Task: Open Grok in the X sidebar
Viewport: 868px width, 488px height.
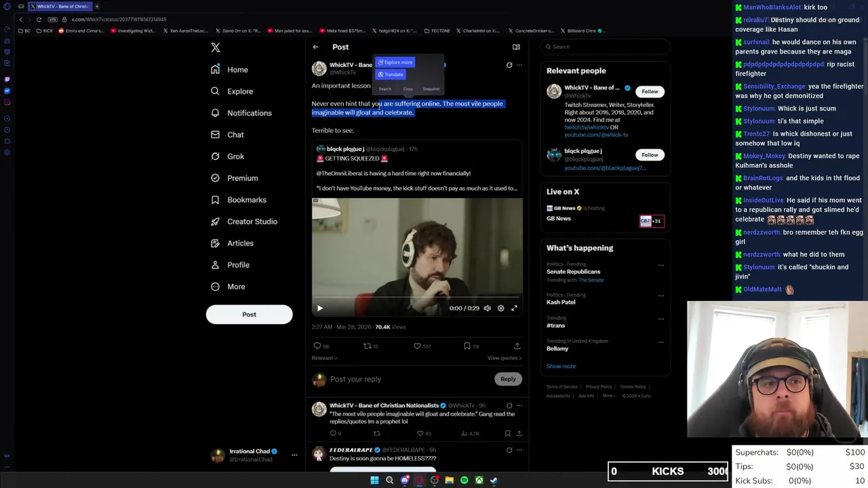Action: coord(227,157)
